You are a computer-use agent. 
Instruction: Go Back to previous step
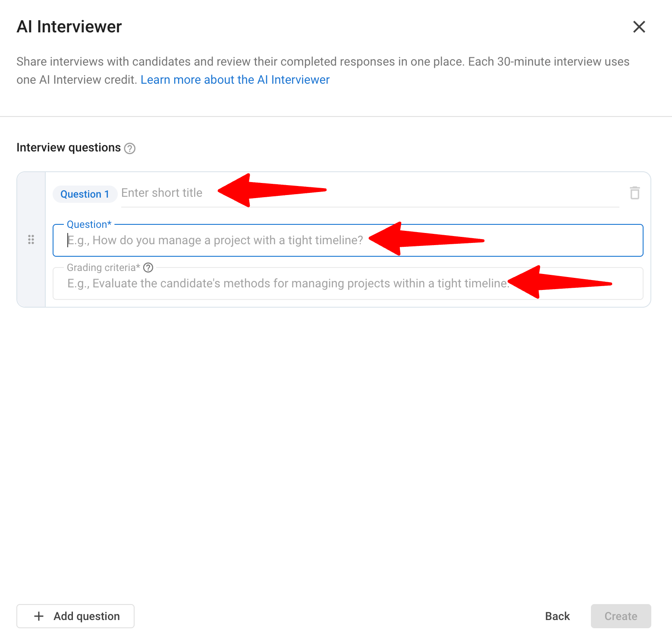pyautogui.click(x=557, y=616)
